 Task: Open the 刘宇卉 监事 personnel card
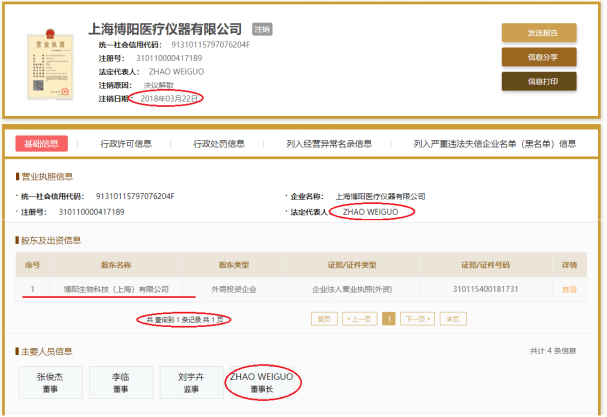pos(192,383)
